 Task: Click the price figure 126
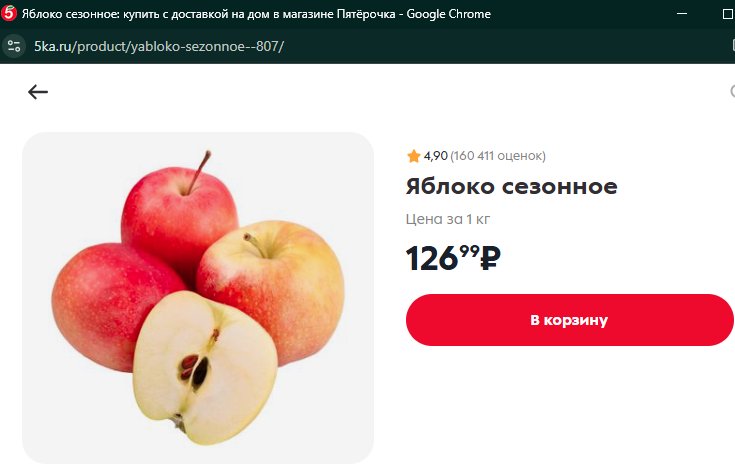[x=432, y=258]
